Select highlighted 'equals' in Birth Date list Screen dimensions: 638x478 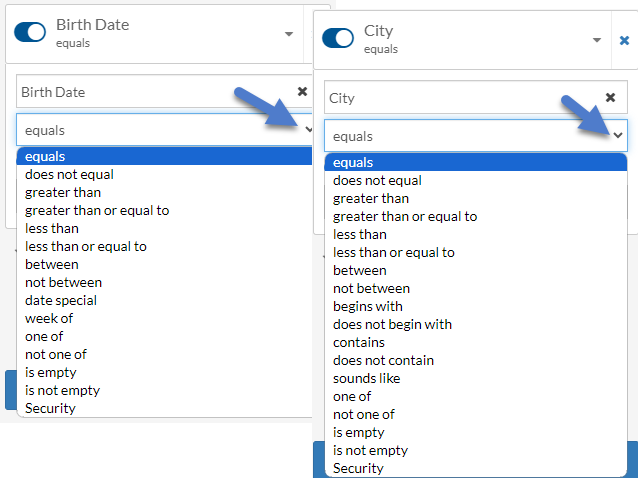pos(45,156)
